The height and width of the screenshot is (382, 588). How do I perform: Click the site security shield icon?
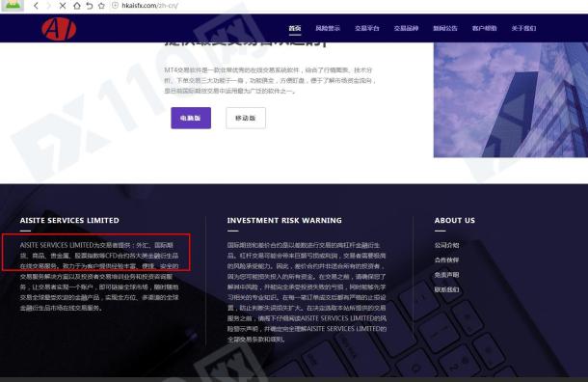[x=115, y=6]
